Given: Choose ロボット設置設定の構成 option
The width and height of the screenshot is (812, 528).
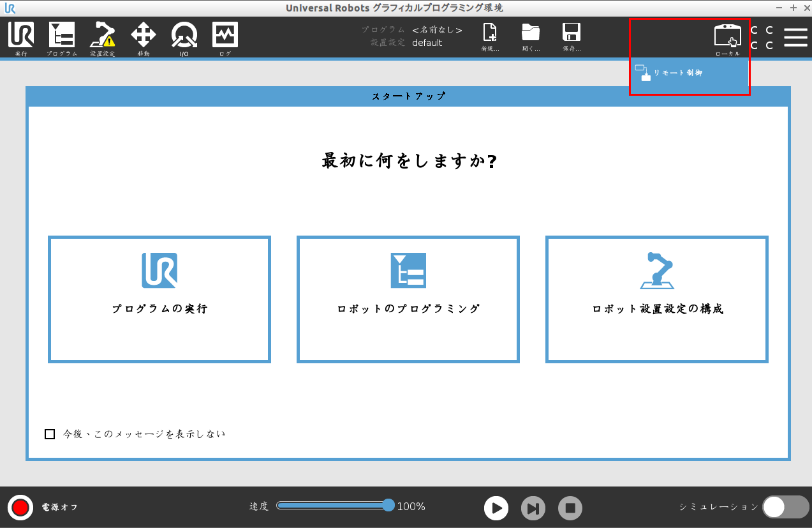Looking at the screenshot, I should pyautogui.click(x=657, y=299).
